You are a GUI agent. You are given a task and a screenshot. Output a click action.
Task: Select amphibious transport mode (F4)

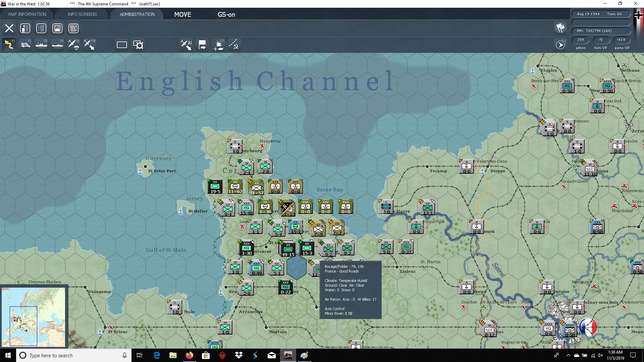click(58, 45)
